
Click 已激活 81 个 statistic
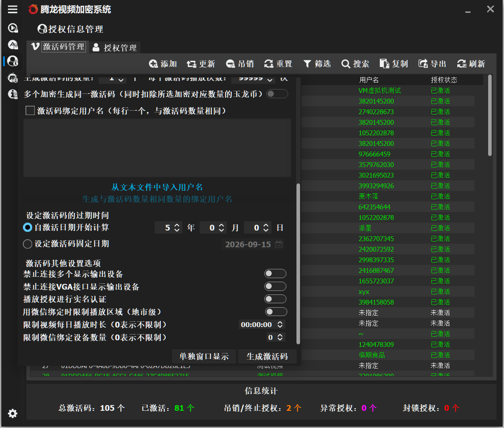[x=168, y=408]
